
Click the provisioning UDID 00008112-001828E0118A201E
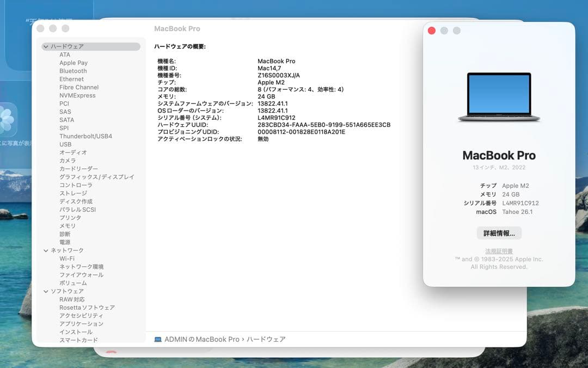302,132
